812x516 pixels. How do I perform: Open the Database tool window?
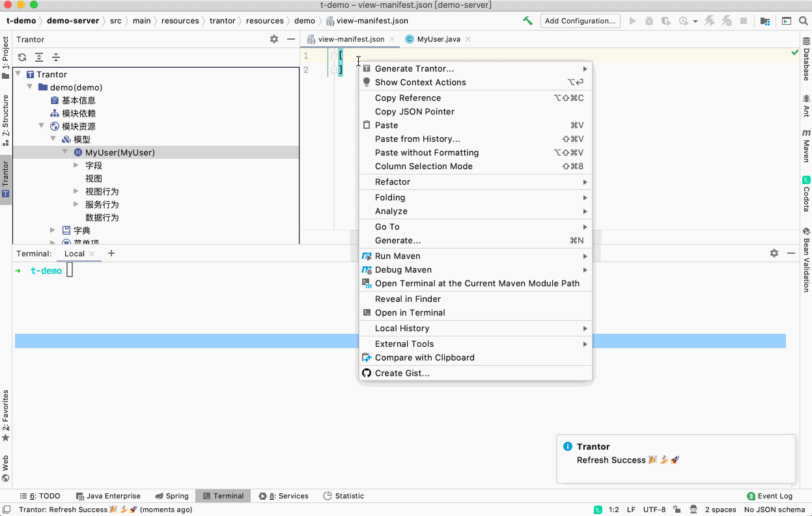pyautogui.click(x=806, y=59)
